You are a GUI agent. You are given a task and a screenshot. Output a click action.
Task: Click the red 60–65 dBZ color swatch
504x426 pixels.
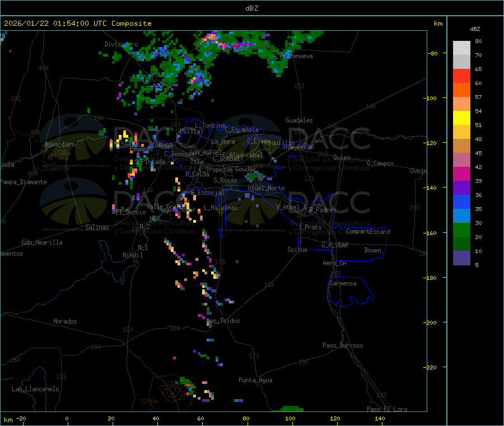coord(461,76)
